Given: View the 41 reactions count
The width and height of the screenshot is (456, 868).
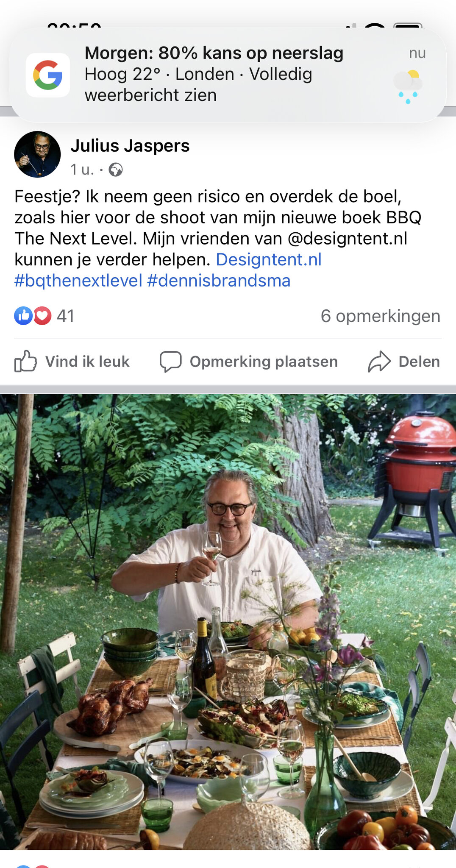Looking at the screenshot, I should tap(66, 316).
